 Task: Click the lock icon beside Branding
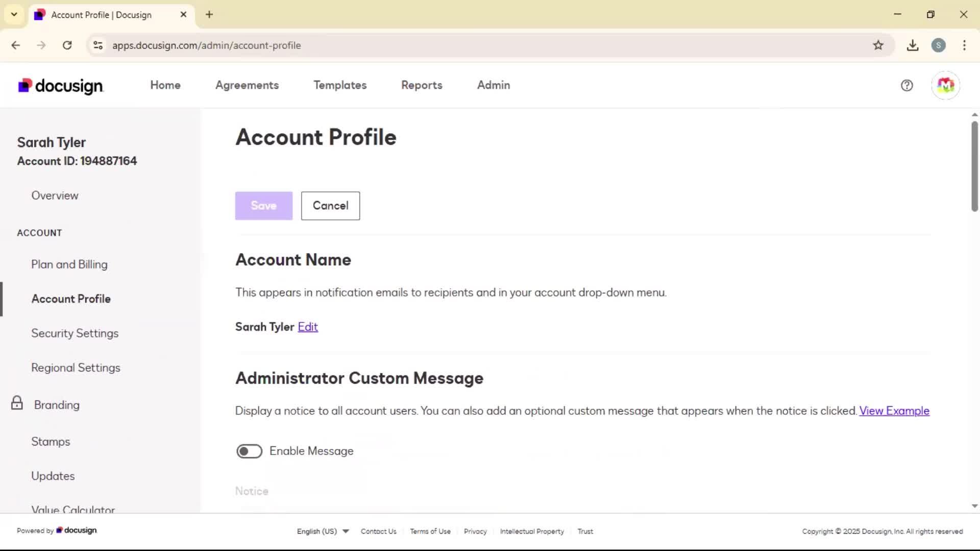coord(17,403)
